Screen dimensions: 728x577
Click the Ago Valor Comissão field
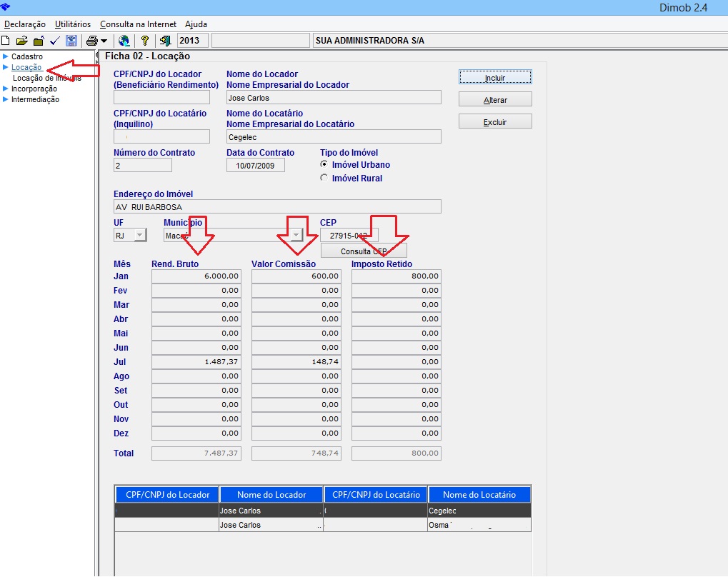pos(296,376)
